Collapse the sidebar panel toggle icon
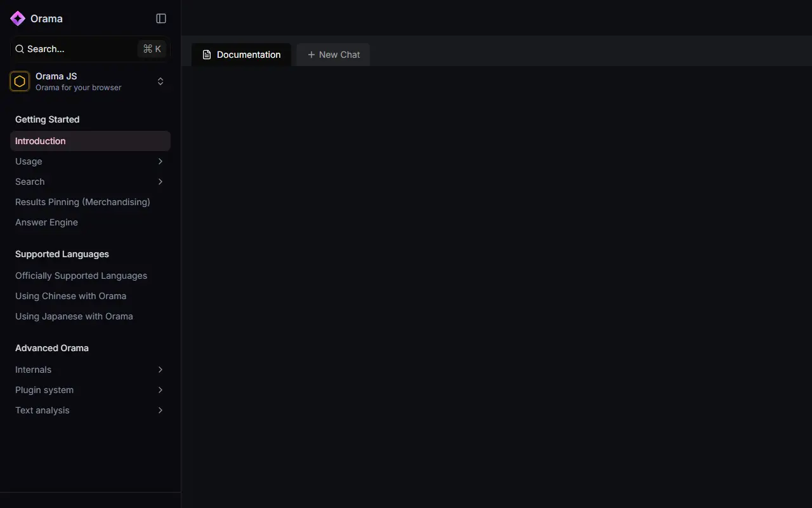 (161, 18)
